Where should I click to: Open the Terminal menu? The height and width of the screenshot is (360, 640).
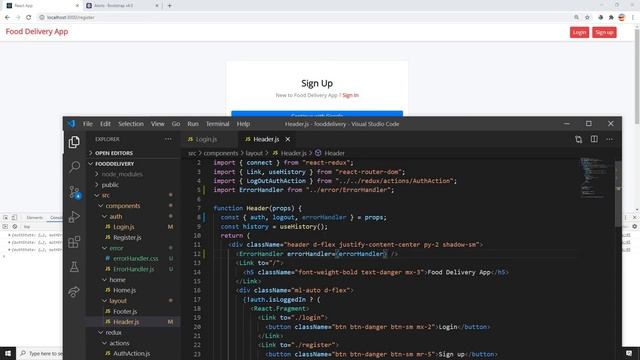pyautogui.click(x=217, y=124)
